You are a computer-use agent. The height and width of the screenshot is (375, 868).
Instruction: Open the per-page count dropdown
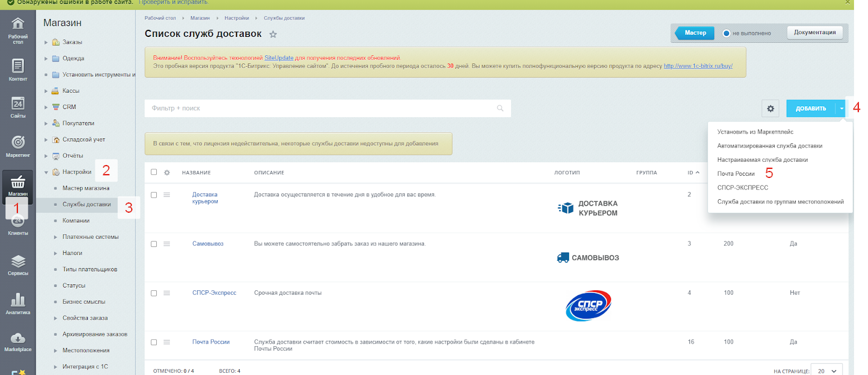coord(827,371)
